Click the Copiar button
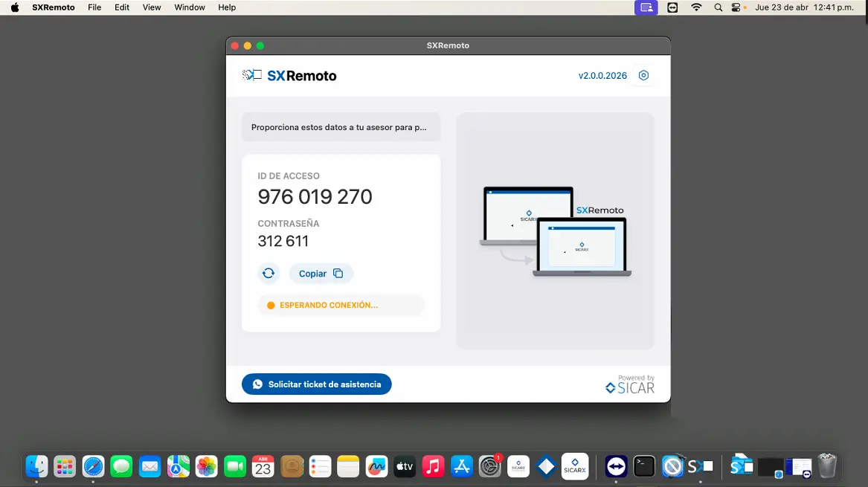This screenshot has height=487, width=868. click(x=321, y=274)
